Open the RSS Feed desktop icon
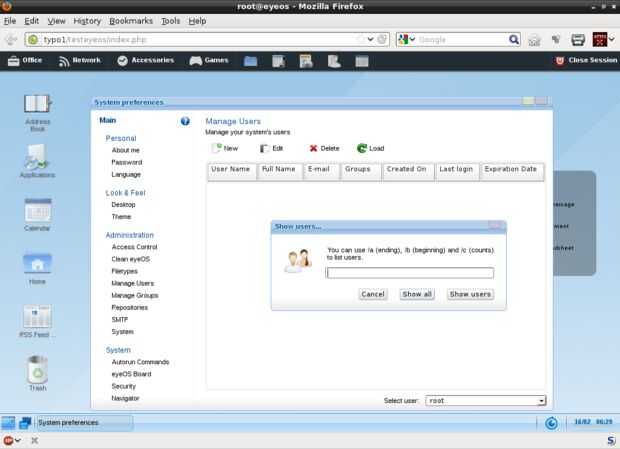 coord(37,316)
